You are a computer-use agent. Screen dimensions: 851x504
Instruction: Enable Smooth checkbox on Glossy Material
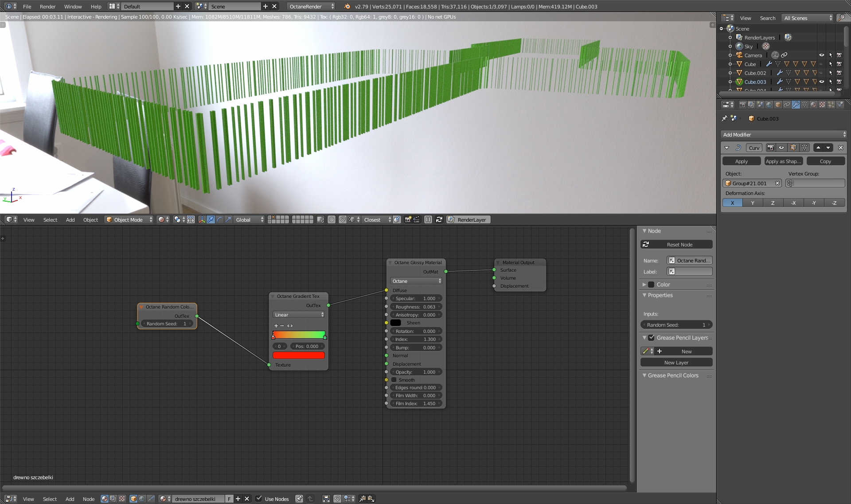(x=394, y=380)
